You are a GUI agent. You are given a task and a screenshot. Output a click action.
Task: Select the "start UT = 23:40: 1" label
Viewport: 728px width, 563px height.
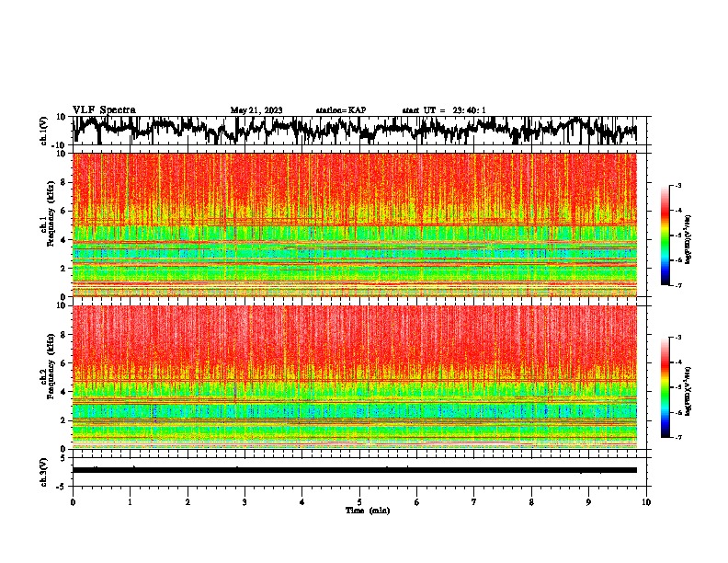444,110
